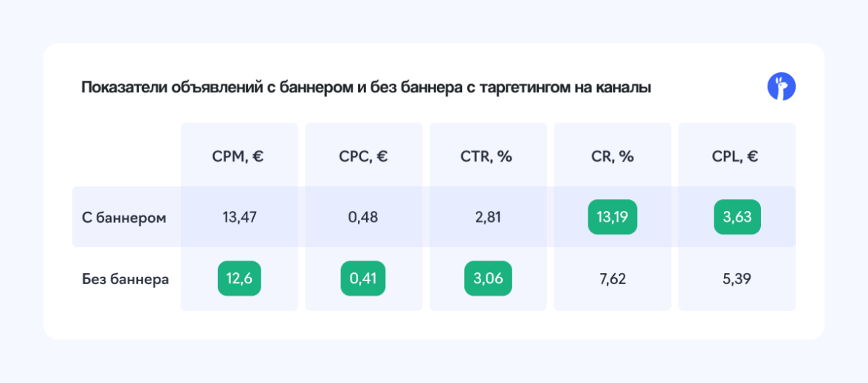The height and width of the screenshot is (383, 868).
Task: Click the blue llama logo icon
Action: [782, 87]
